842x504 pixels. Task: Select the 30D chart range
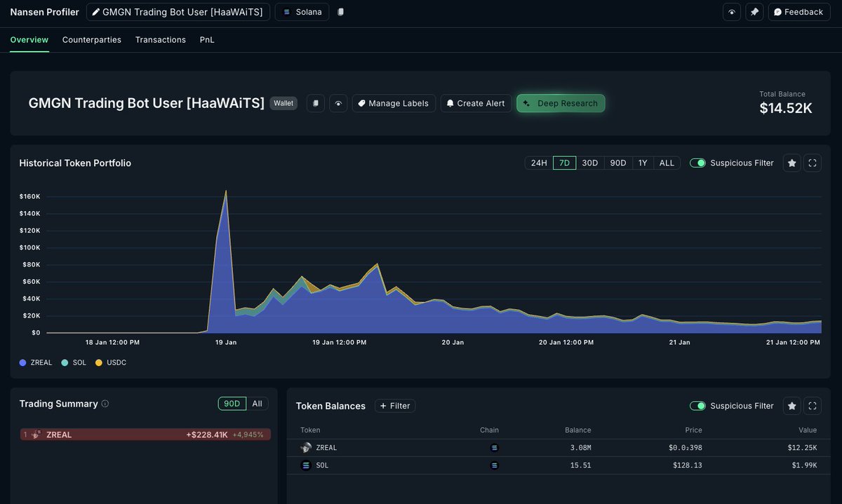point(590,163)
